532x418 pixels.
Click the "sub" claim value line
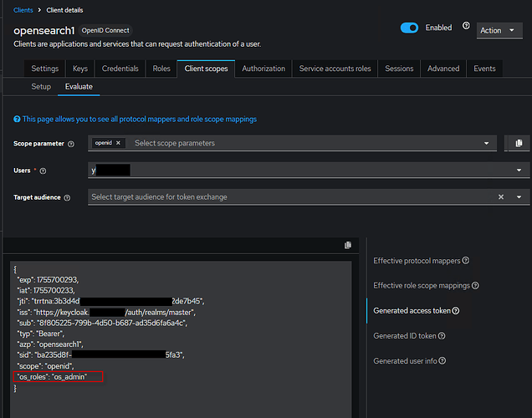click(x=102, y=323)
